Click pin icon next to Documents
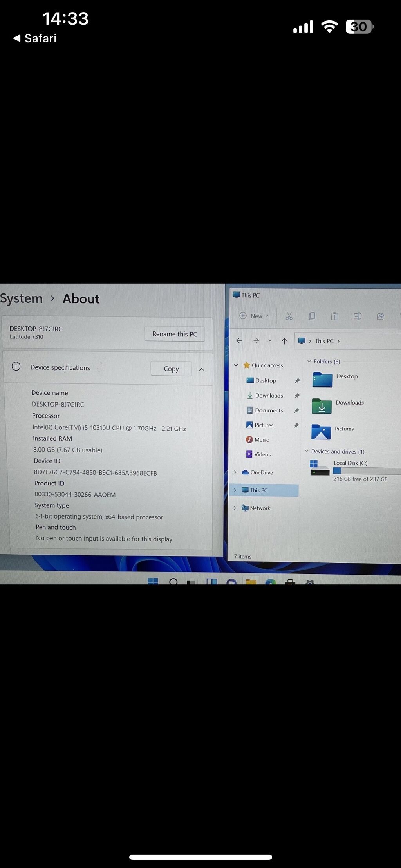Screen dimensions: 401x868 [x=296, y=410]
